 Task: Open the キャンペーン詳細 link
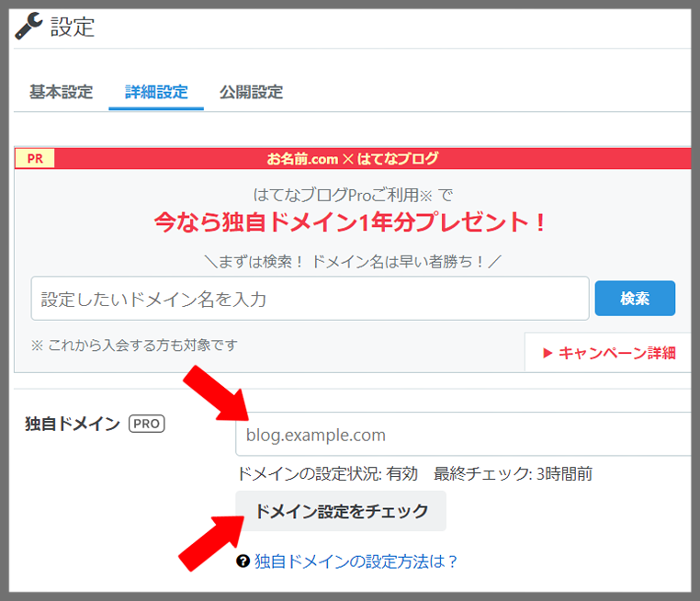(x=609, y=353)
